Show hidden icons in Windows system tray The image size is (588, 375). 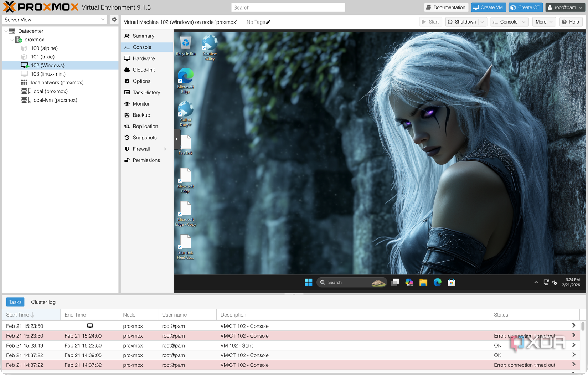point(536,282)
